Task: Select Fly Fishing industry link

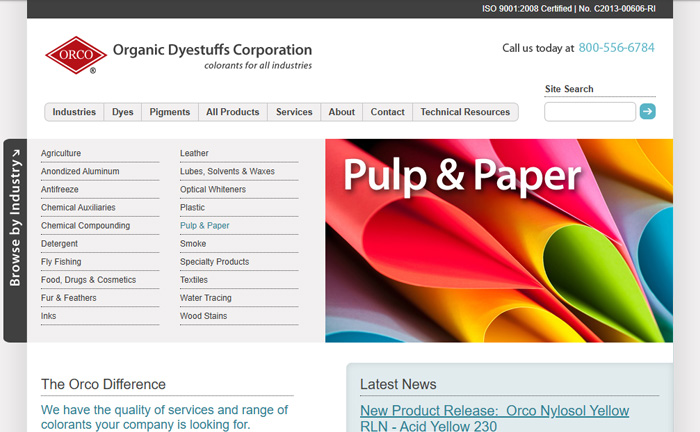Action: tap(61, 262)
